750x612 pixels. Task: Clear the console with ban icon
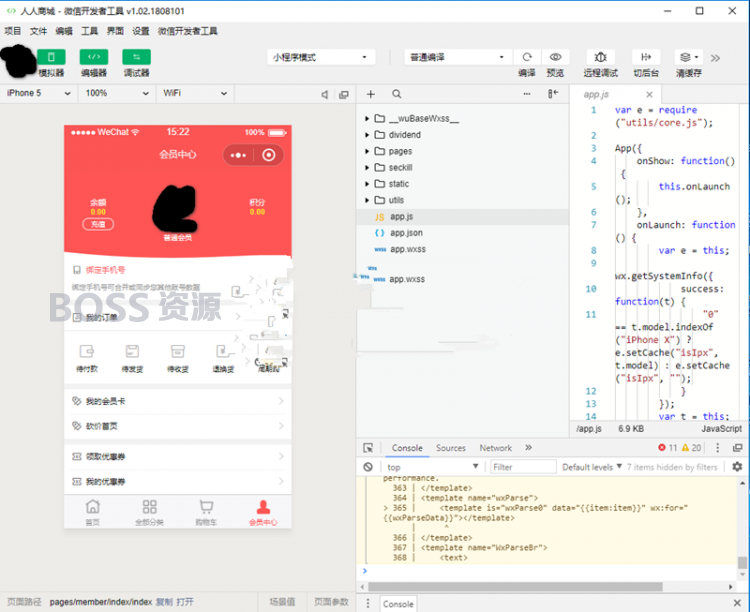pos(368,467)
